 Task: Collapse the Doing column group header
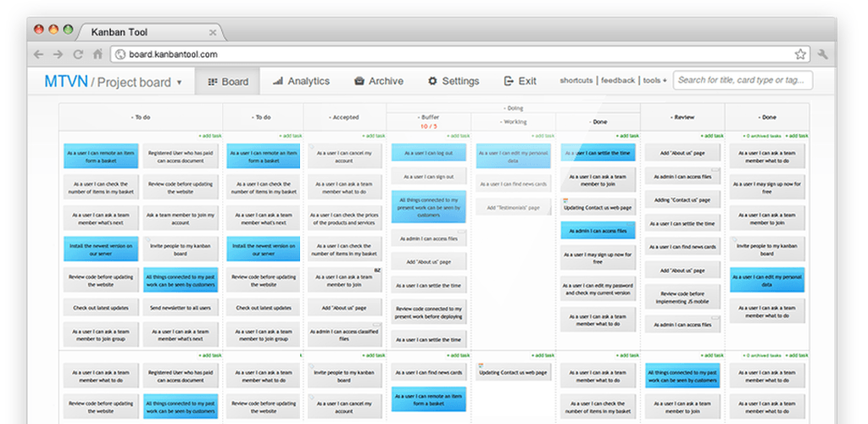pyautogui.click(x=513, y=108)
